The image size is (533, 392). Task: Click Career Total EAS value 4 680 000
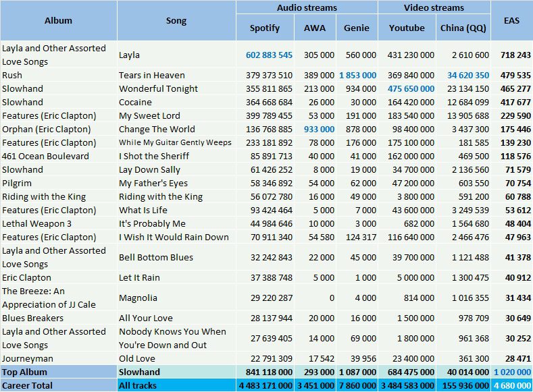[512, 385]
